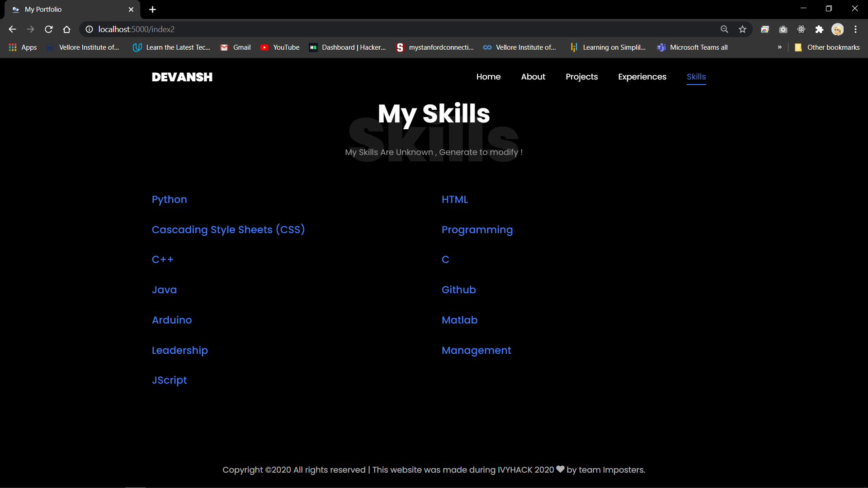Click the Github skill link
Screen dimensions: 868x488
458,290
